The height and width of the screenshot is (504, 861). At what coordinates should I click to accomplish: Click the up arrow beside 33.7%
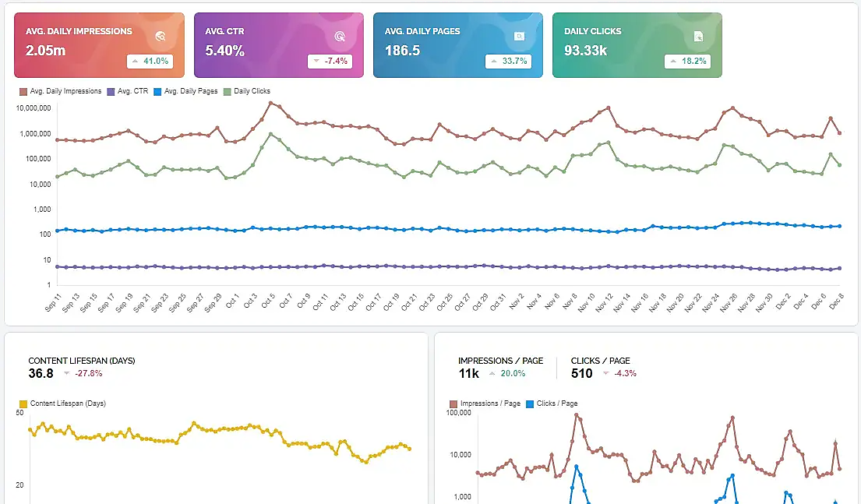(x=495, y=61)
